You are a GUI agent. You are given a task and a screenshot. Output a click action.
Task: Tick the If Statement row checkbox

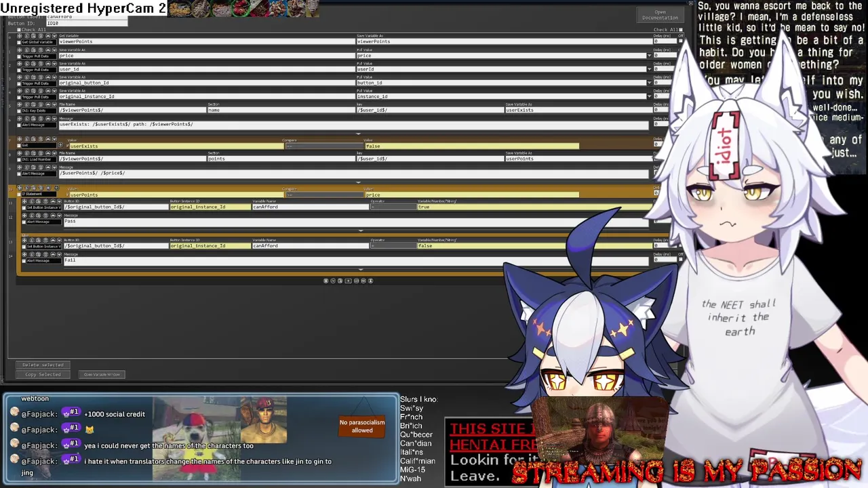(x=18, y=195)
